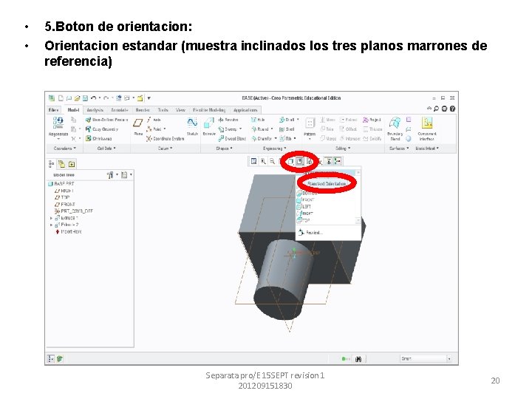
Task: Expand the Shapes group dropdown
Action: (224, 149)
